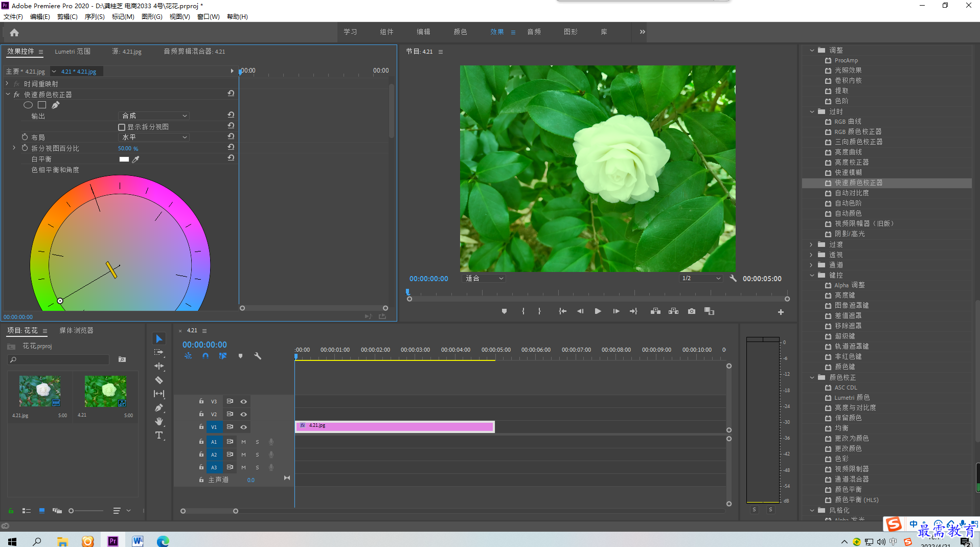Image resolution: width=980 pixels, height=547 pixels.
Task: Click the Lift button
Action: (x=655, y=311)
